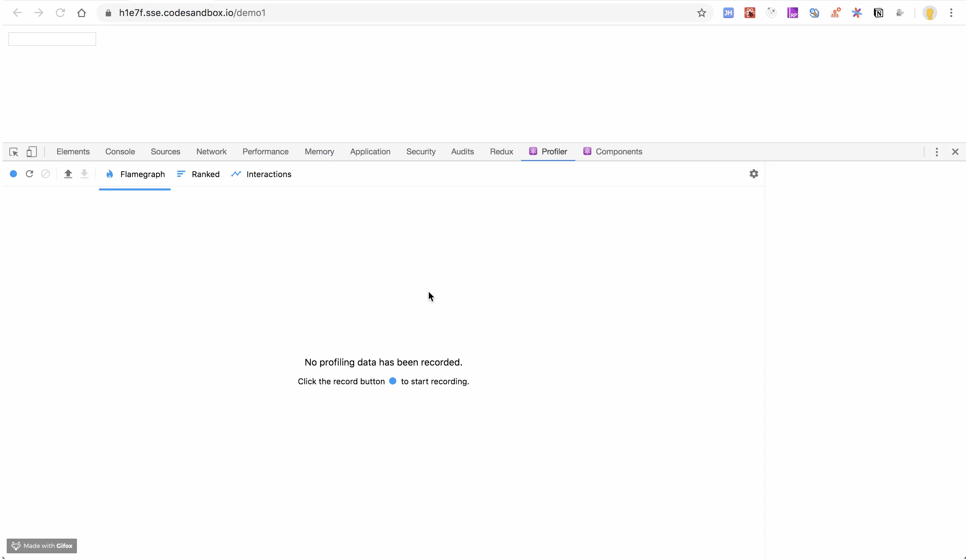Select the inspect element picker icon
Image resolution: width=966 pixels, height=560 pixels.
click(13, 152)
